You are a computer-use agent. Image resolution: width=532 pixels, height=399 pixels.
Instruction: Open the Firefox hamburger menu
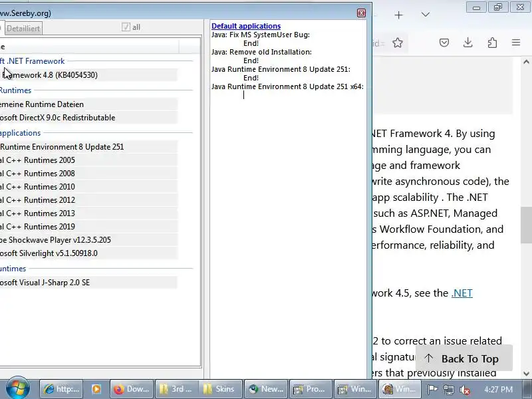(x=516, y=43)
